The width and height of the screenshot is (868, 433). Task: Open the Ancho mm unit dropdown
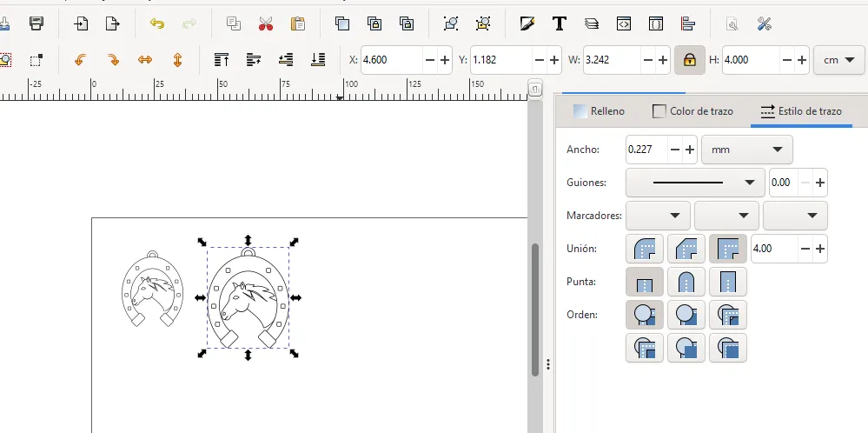(x=746, y=150)
